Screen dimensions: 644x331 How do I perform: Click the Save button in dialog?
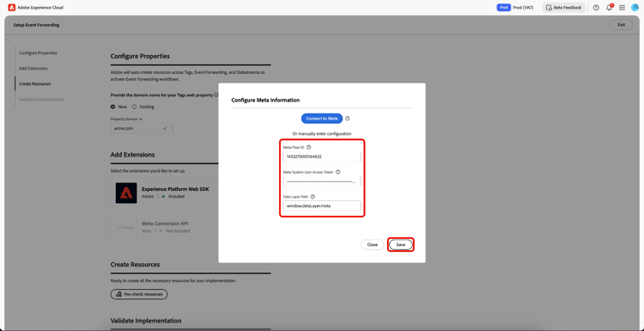tap(401, 245)
